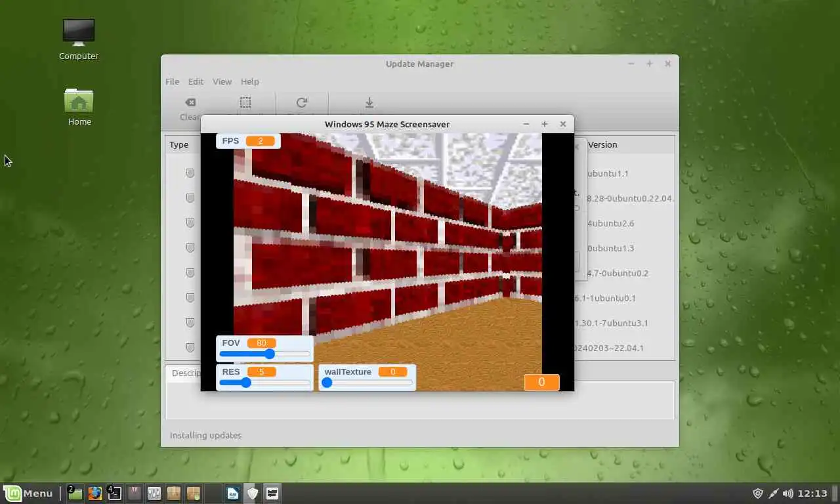Click the version text 0ubuntu1.3
The width and height of the screenshot is (840, 504).
(x=610, y=249)
